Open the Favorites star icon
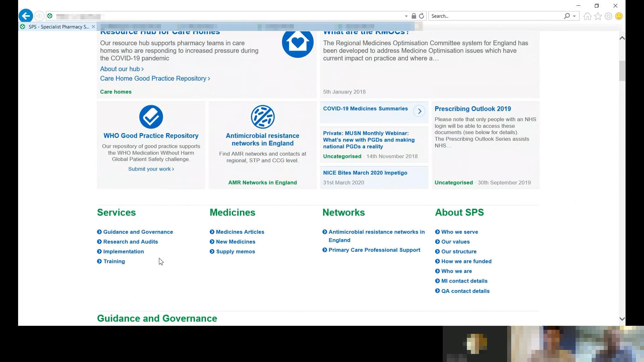644x362 pixels. tap(598, 16)
